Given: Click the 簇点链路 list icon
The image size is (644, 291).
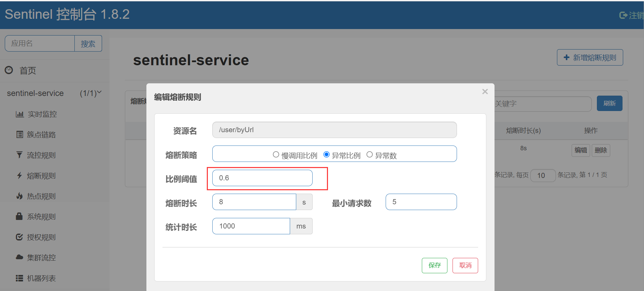Looking at the screenshot, I should coord(20,135).
